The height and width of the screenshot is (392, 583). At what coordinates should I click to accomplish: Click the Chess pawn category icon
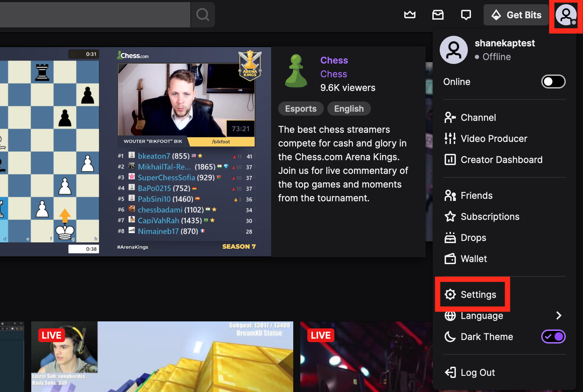point(296,71)
